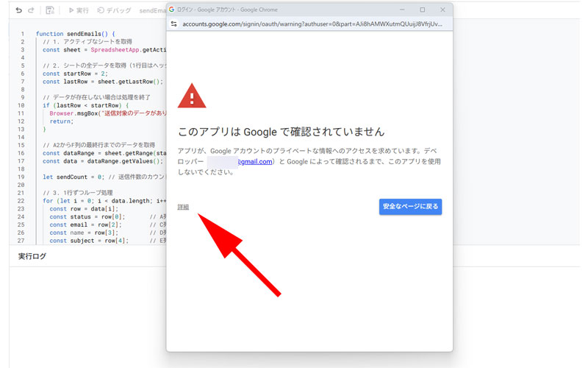
Task: Click the 'function sendEmails()' code line
Action: tap(76, 34)
